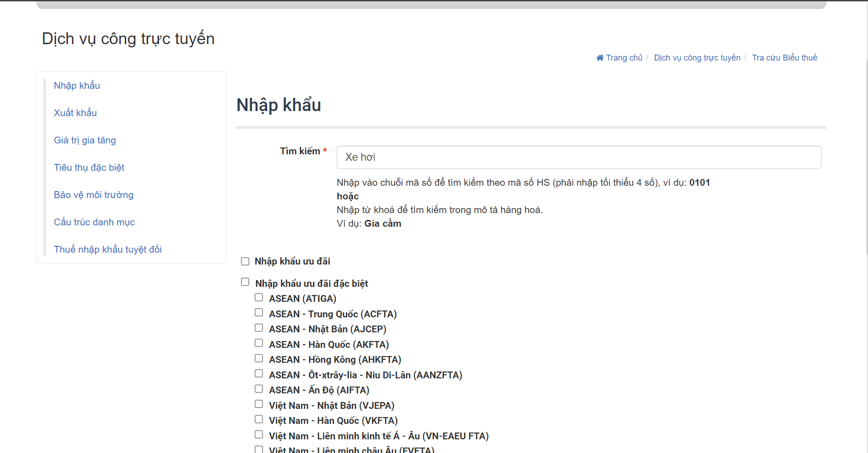Tick Việt Nam - Hàn Quốc (VKFTA) checkbox
Image resolution: width=868 pixels, height=453 pixels.
coord(259,419)
